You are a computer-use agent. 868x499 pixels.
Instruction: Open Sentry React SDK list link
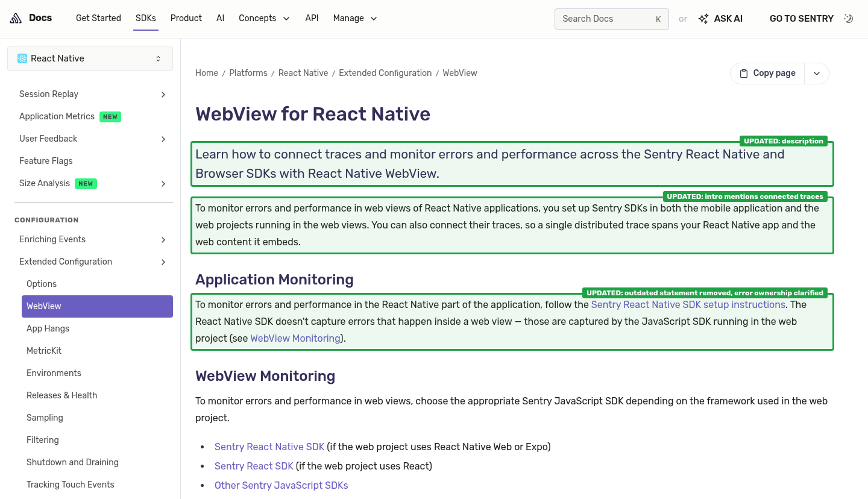(254, 466)
